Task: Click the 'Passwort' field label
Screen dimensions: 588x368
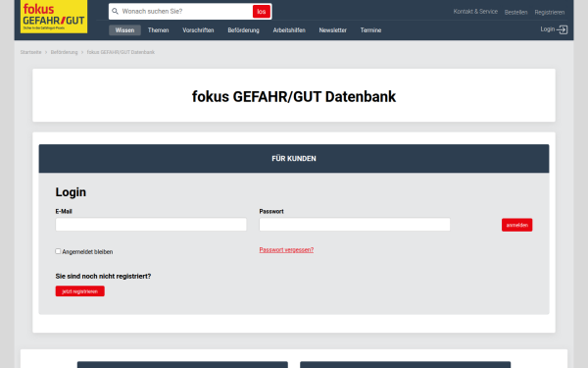Action: [271, 211]
